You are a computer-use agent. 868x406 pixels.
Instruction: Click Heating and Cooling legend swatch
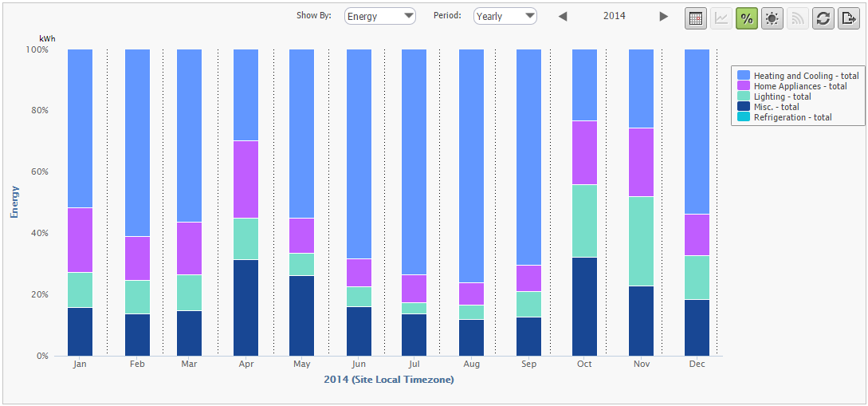coord(744,76)
